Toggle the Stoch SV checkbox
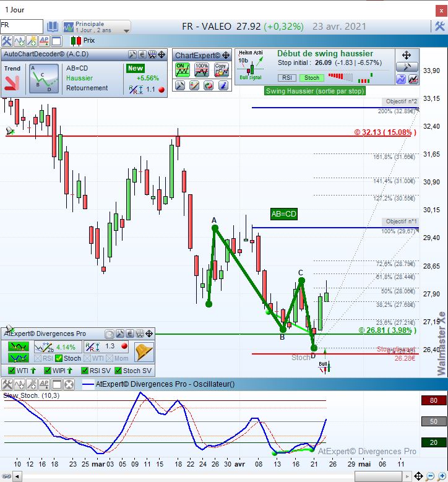Viewport: 448px width, 482px height. point(118,371)
